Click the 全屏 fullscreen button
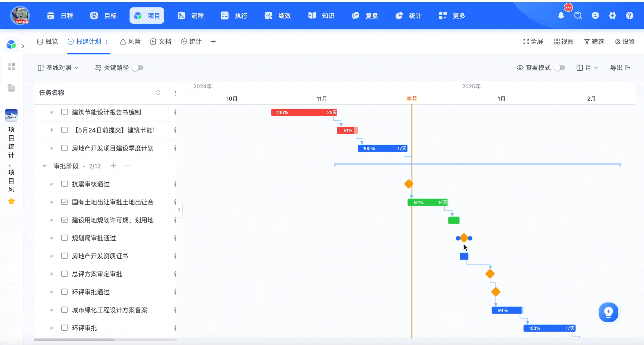The height and width of the screenshot is (345, 644). (x=533, y=42)
